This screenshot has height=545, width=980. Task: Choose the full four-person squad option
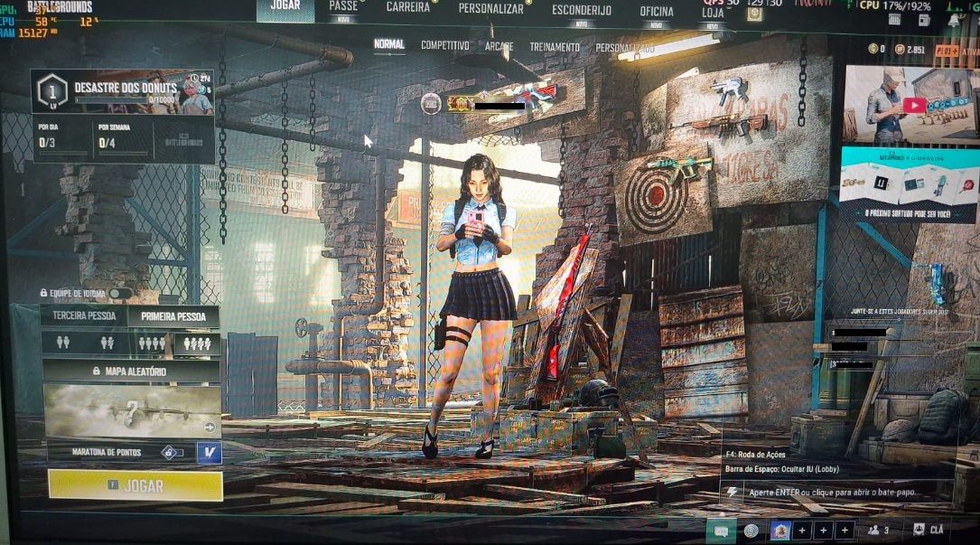click(x=152, y=343)
